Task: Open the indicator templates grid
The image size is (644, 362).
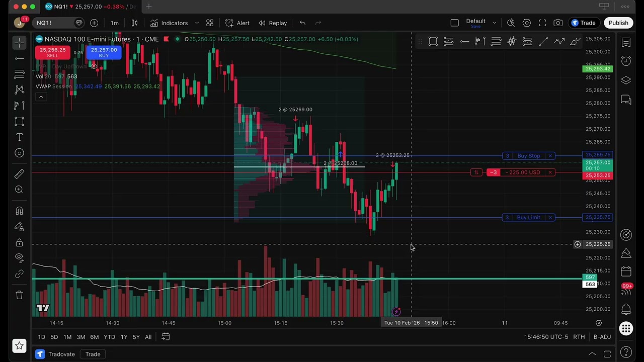Action: pos(210,23)
